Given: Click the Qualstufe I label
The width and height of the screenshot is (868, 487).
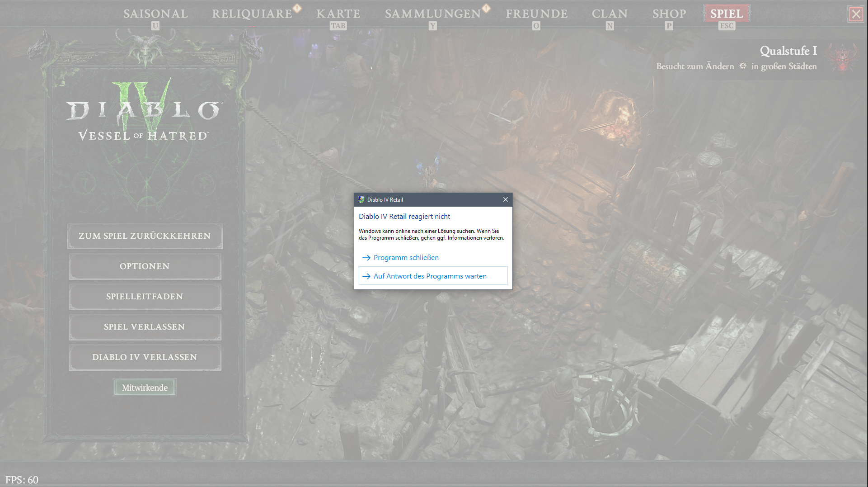Looking at the screenshot, I should pos(788,51).
